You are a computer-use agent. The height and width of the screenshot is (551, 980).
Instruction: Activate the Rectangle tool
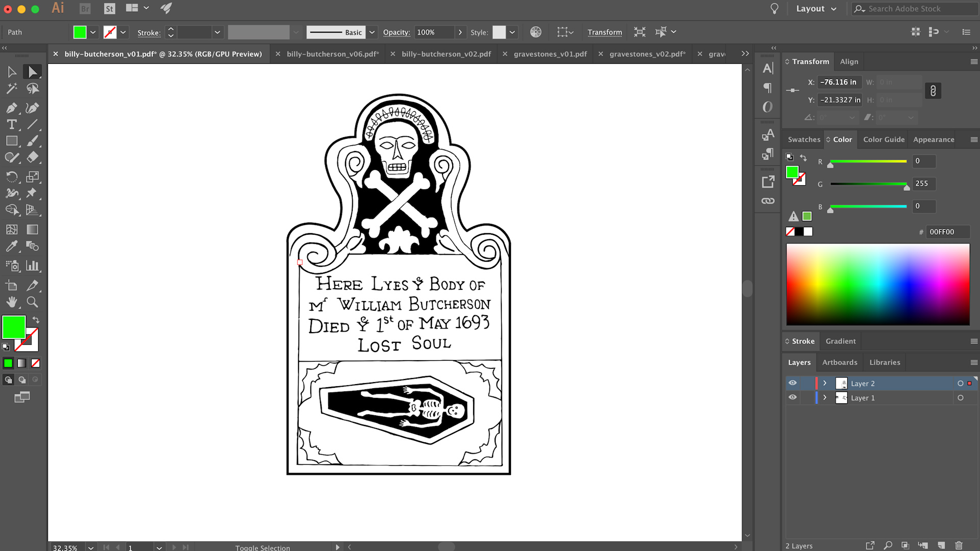[x=12, y=140]
